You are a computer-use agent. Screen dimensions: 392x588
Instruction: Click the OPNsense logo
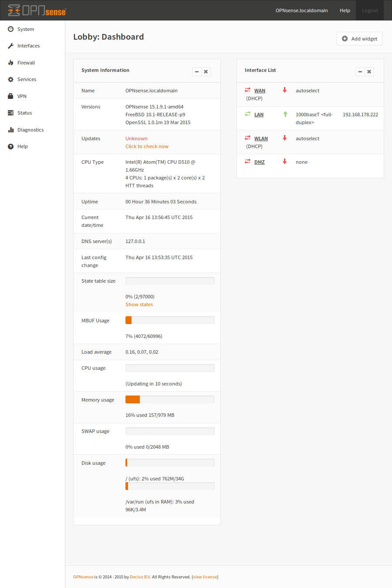tap(37, 10)
